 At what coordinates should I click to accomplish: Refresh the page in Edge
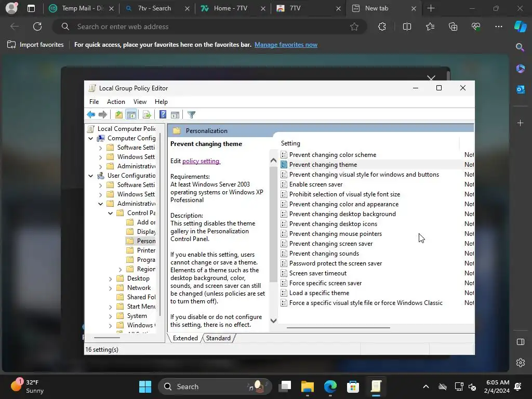click(37, 26)
